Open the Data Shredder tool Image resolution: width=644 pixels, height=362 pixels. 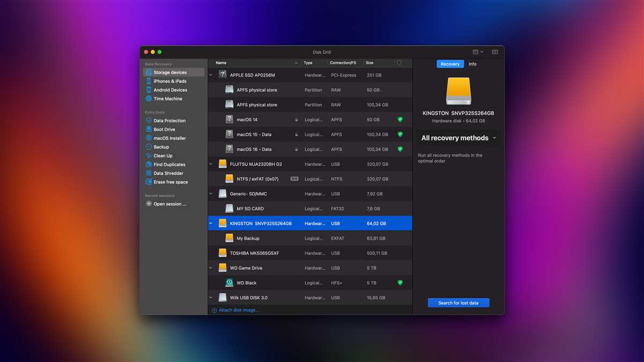pos(168,173)
